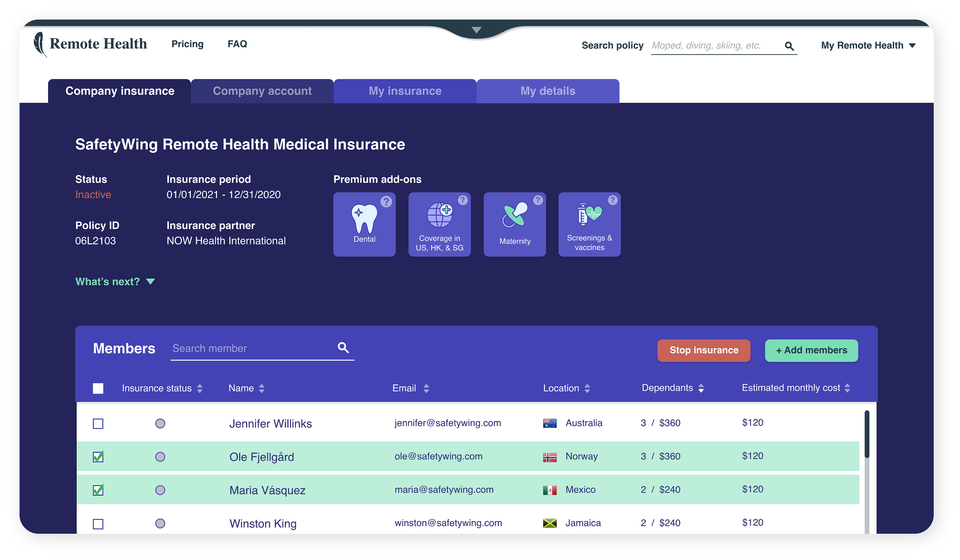
Task: Click the Dental tooth add-on icon
Action: pos(364,218)
